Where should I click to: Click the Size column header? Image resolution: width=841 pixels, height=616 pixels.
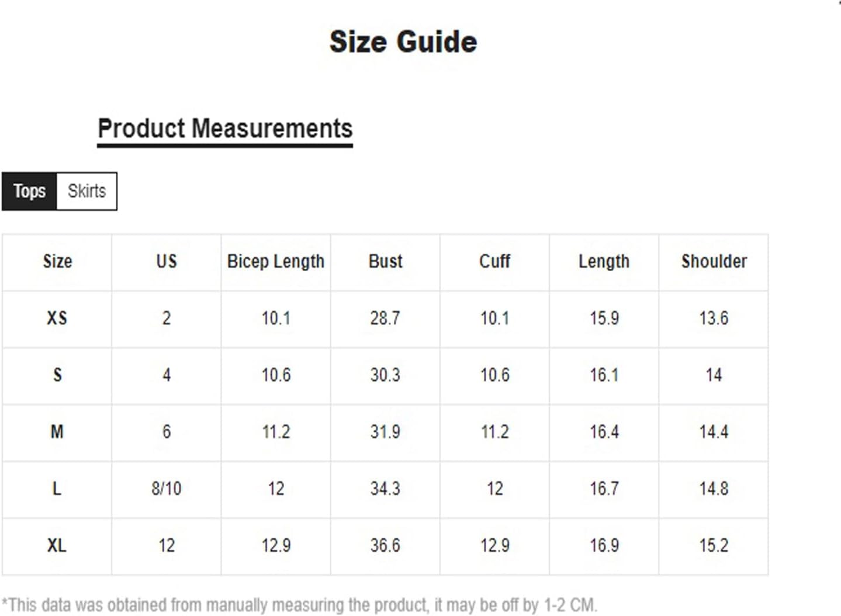point(57,261)
